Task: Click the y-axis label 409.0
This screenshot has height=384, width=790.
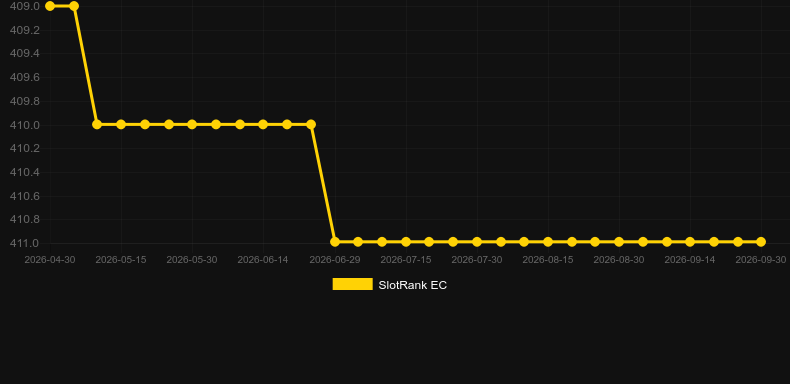Action: (24, 7)
